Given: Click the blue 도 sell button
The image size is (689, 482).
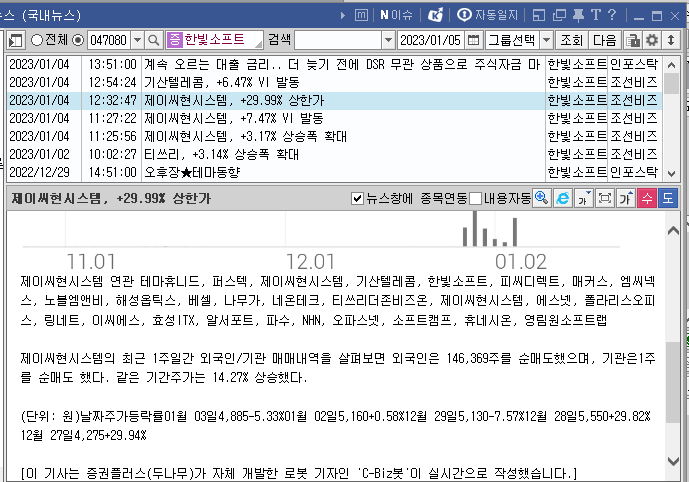Looking at the screenshot, I should coord(668,198).
